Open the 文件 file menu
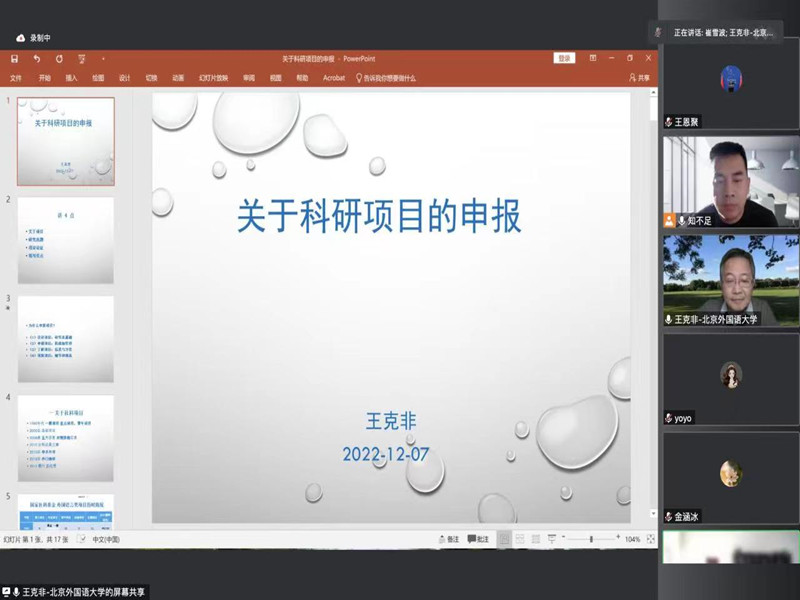This screenshot has height=600, width=800. [16, 78]
